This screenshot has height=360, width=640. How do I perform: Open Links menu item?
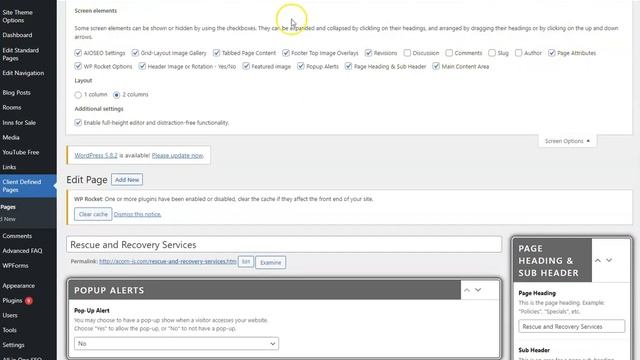9,167
